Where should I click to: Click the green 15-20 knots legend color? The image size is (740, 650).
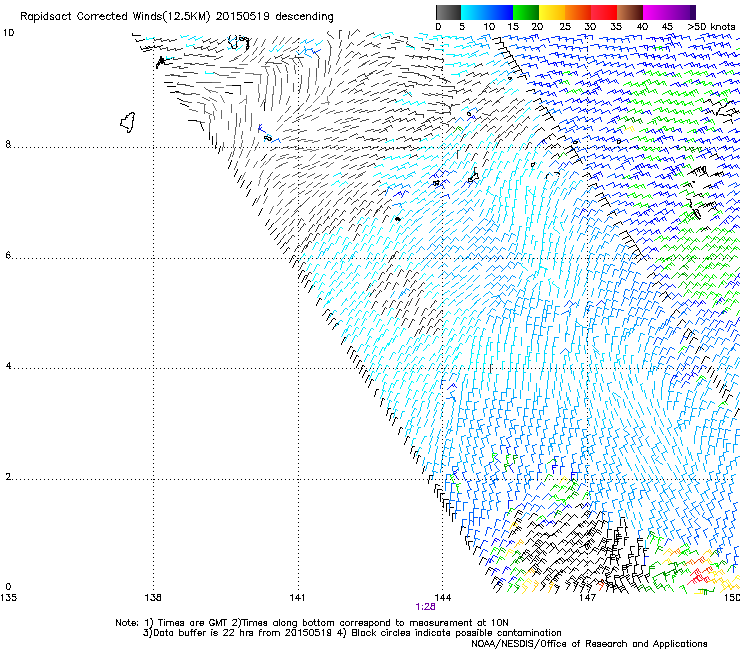[526, 12]
